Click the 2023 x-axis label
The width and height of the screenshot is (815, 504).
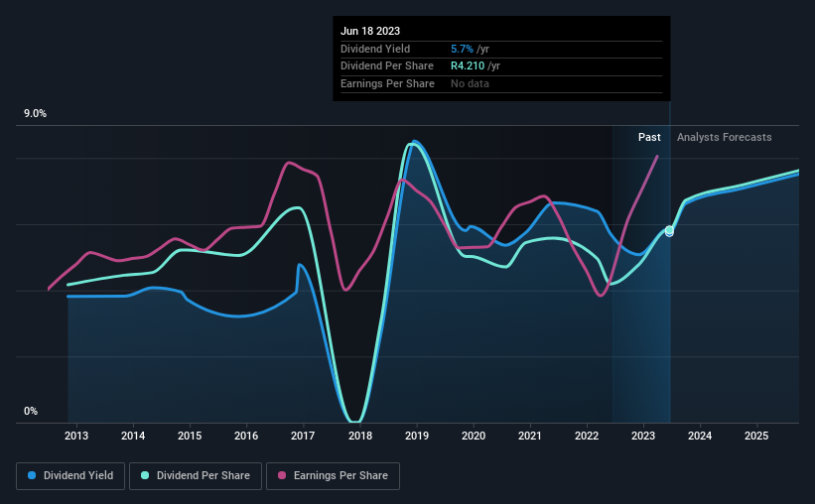point(643,436)
